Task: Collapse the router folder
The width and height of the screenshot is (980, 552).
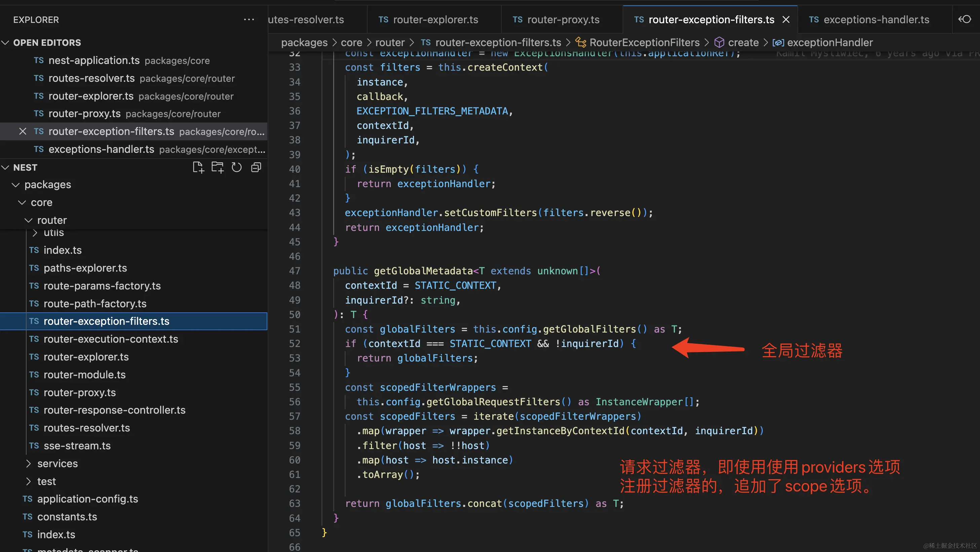Action: click(29, 220)
